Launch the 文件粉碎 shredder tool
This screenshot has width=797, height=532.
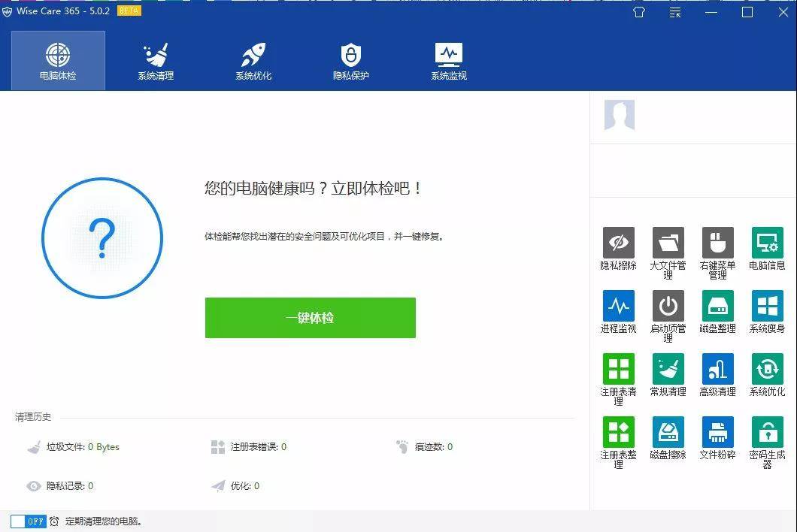717,437
